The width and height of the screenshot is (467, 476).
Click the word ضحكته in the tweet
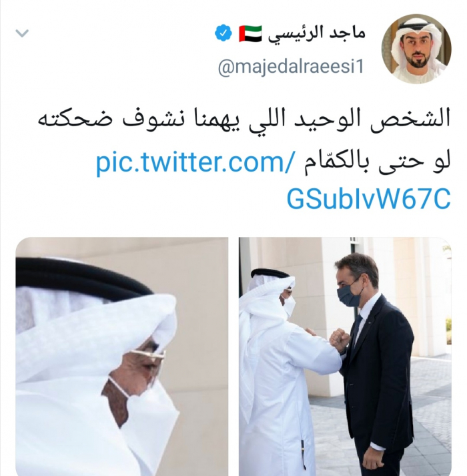(x=75, y=120)
